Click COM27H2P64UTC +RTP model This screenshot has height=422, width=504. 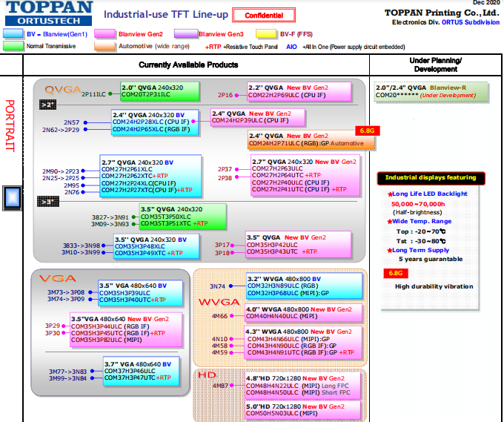pos(286,175)
